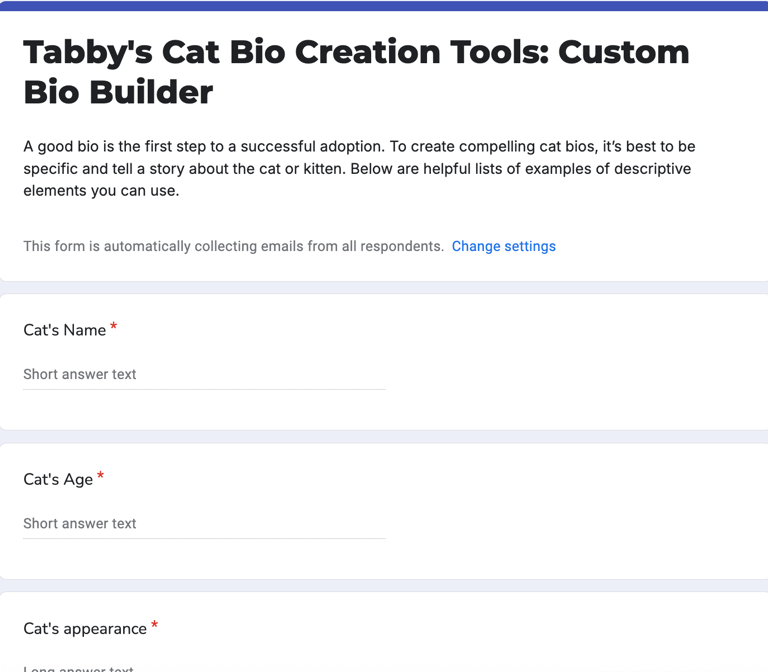
Task: Click the email collection notice text
Action: point(233,246)
